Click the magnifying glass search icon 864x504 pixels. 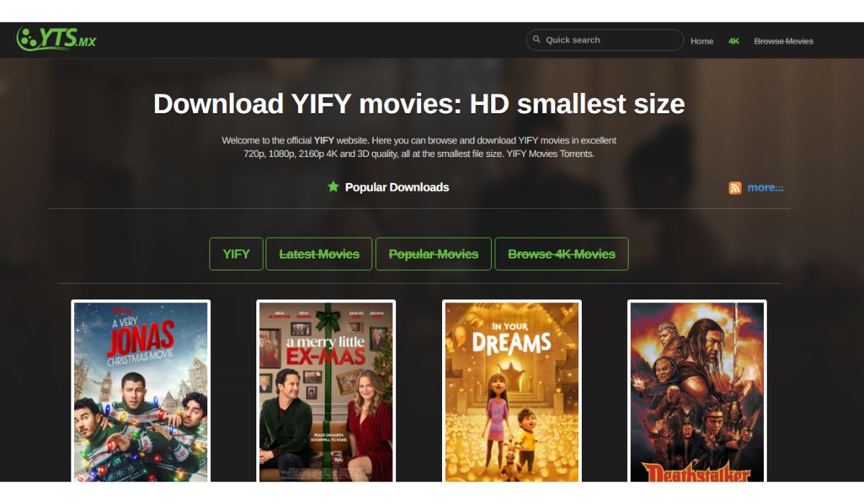pos(536,40)
